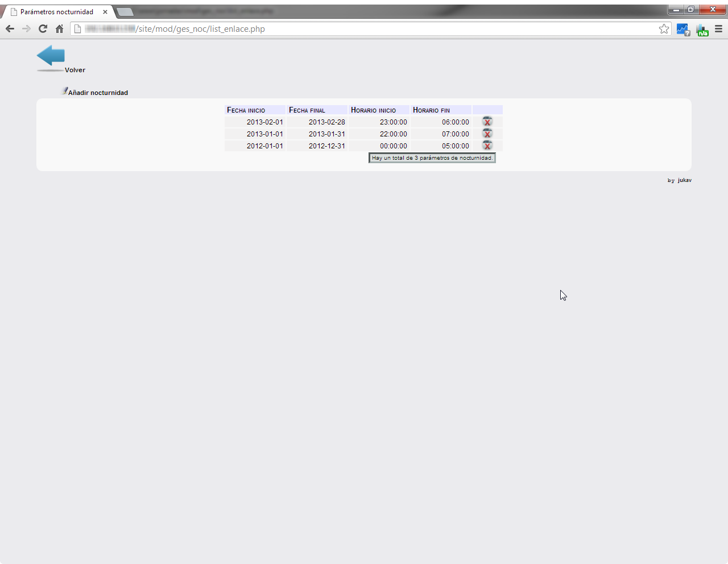The height and width of the screenshot is (564, 728).
Task: Click the browser back arrow button
Action: [10, 29]
